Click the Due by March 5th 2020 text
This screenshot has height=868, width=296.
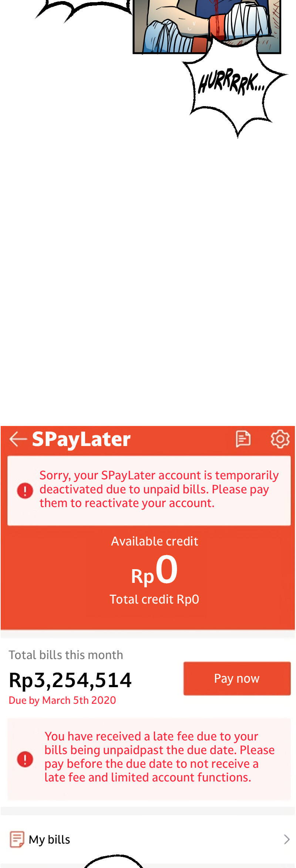(62, 700)
